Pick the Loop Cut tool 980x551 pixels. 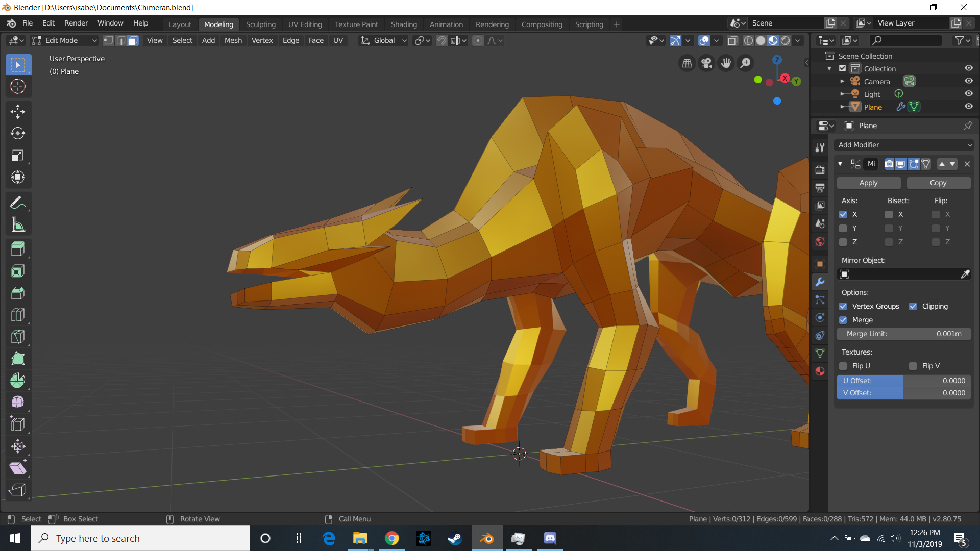coord(18,315)
